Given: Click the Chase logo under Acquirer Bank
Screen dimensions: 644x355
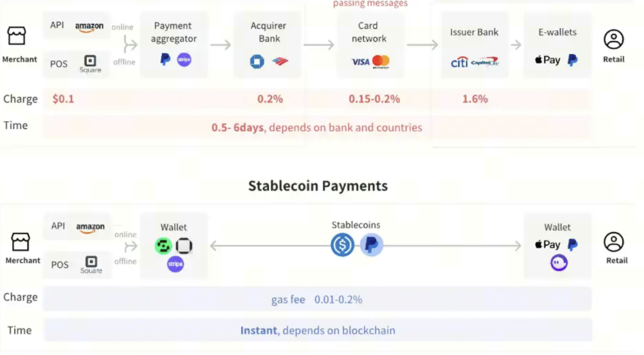Looking at the screenshot, I should click(x=257, y=62).
